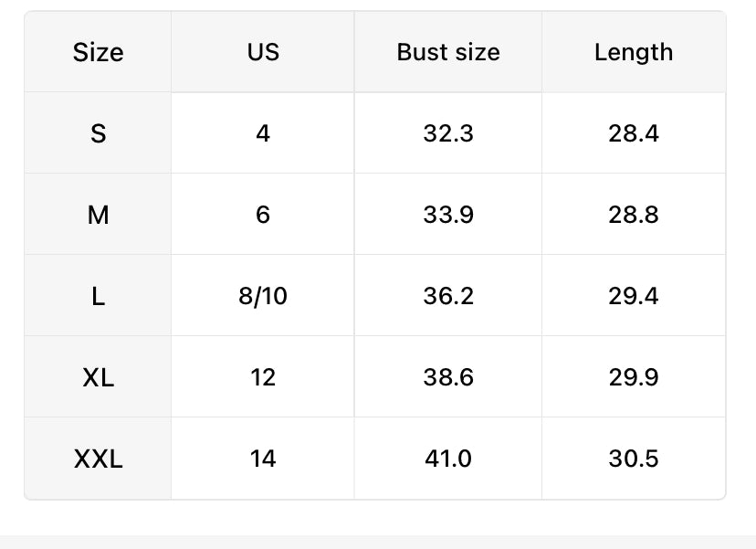This screenshot has height=549, width=756.
Task: Click the US size 8/10 cell
Action: click(263, 296)
